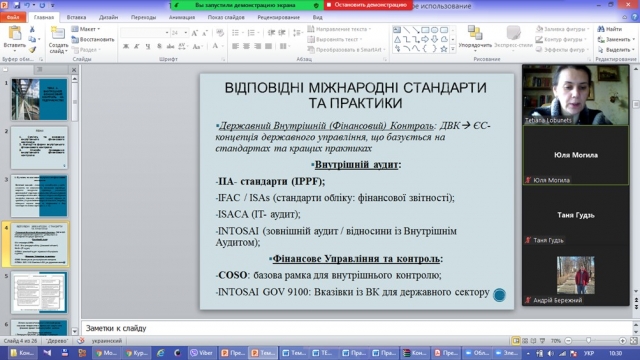Adjust the zoom slider in the status bar

(x=588, y=340)
